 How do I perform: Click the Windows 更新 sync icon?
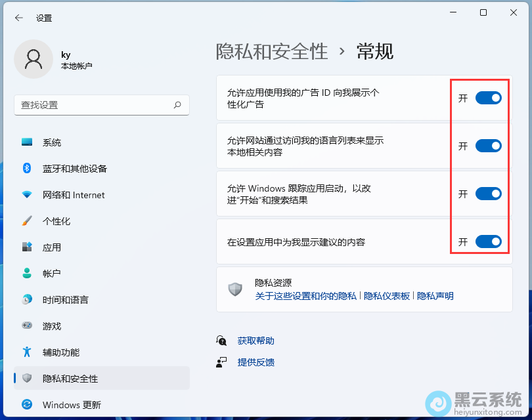27,404
